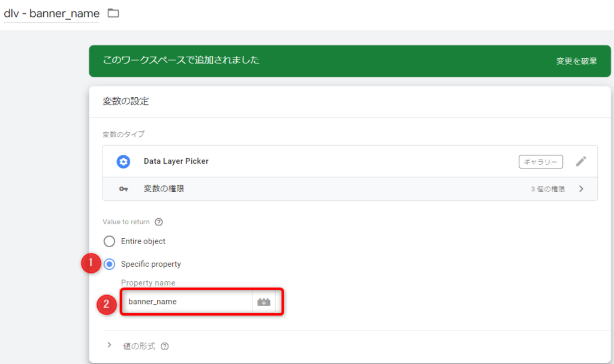
Task: Open help icon beside 値の形式
Action: 165,347
